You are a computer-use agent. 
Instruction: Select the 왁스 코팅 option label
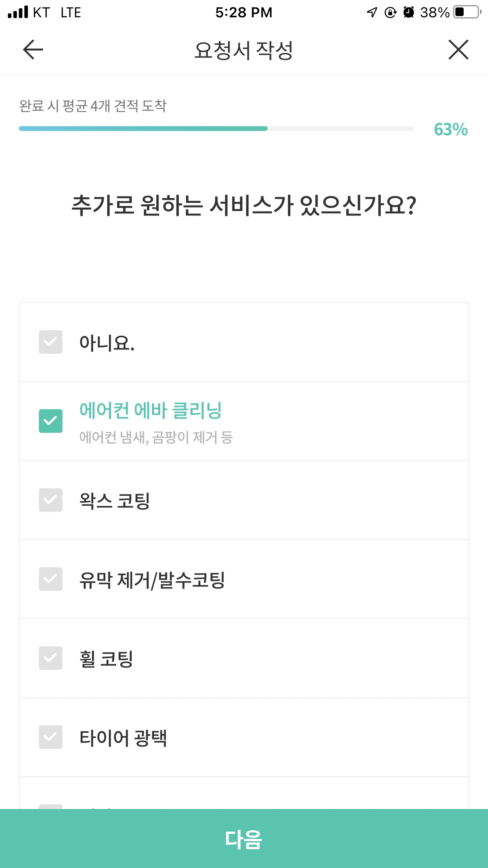114,501
